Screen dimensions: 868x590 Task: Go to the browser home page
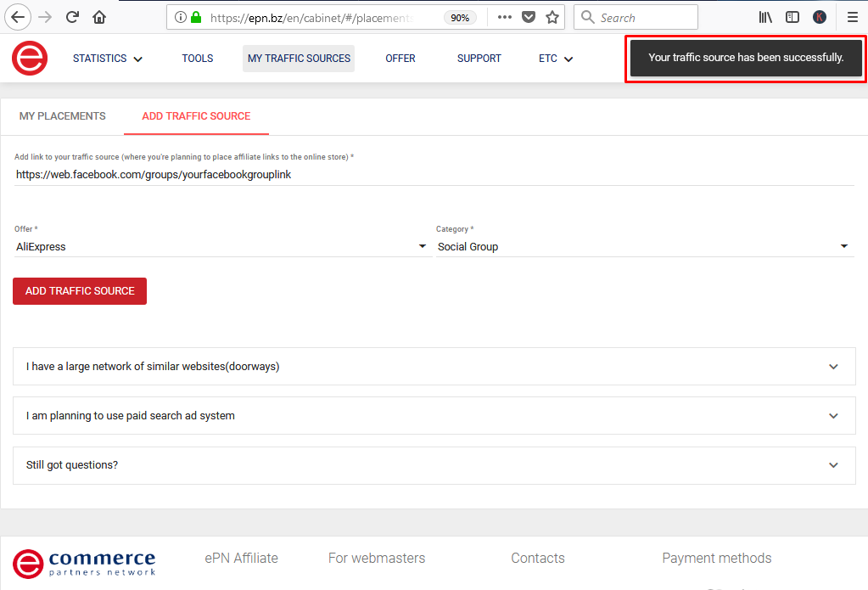[x=99, y=17]
